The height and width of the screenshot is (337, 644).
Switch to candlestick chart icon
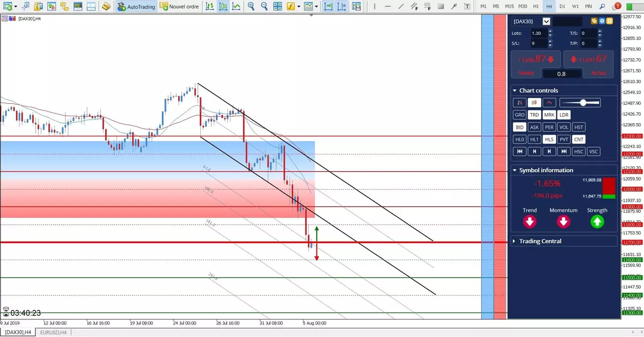(223, 7)
